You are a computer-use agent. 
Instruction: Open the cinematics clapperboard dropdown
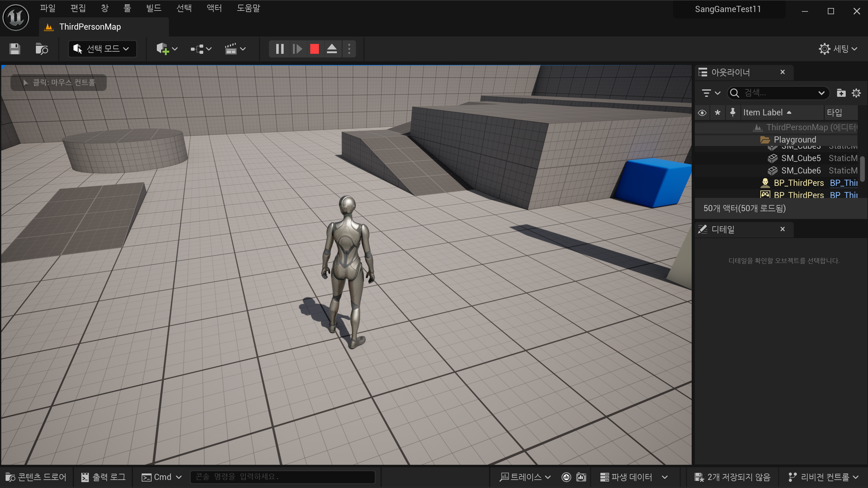tap(235, 49)
